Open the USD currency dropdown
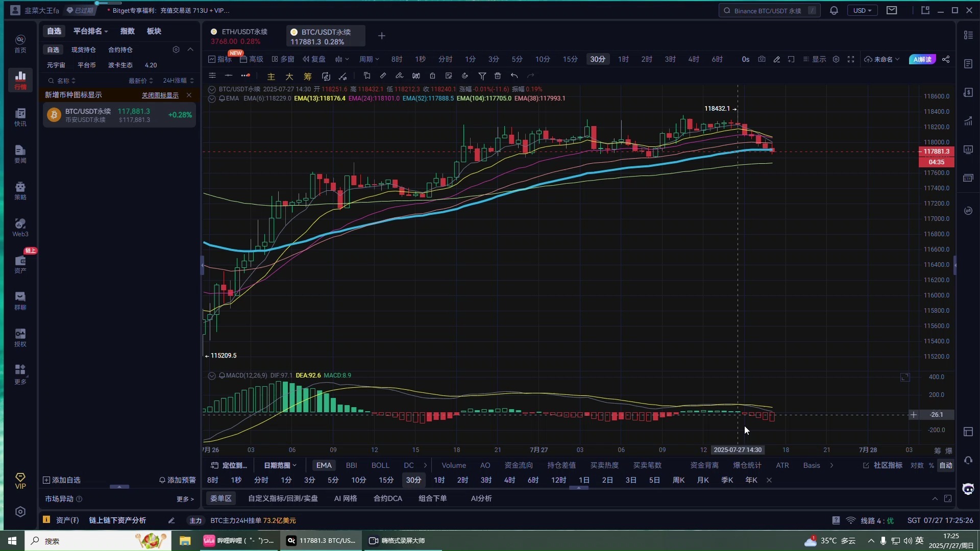980x551 pixels. coord(863,10)
